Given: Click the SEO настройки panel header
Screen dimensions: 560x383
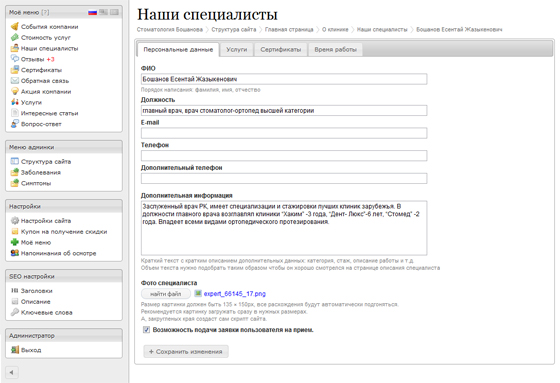Looking at the screenshot, I should (x=64, y=277).
